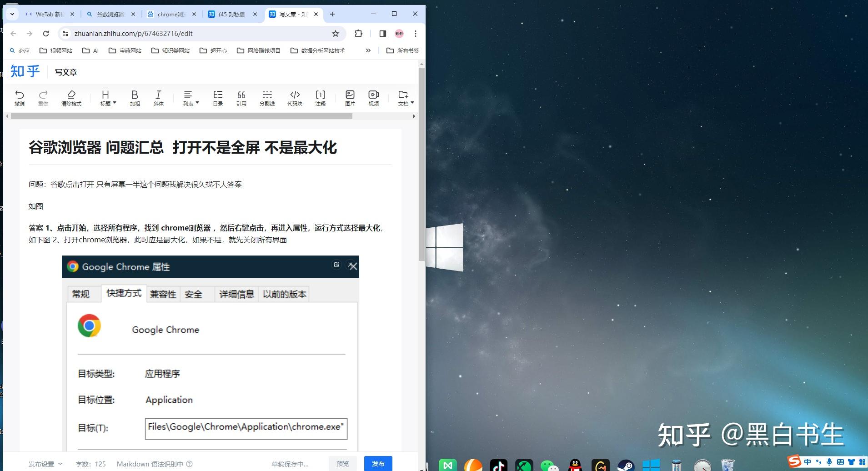Click the Zhihu (知乎) logo

click(25, 71)
